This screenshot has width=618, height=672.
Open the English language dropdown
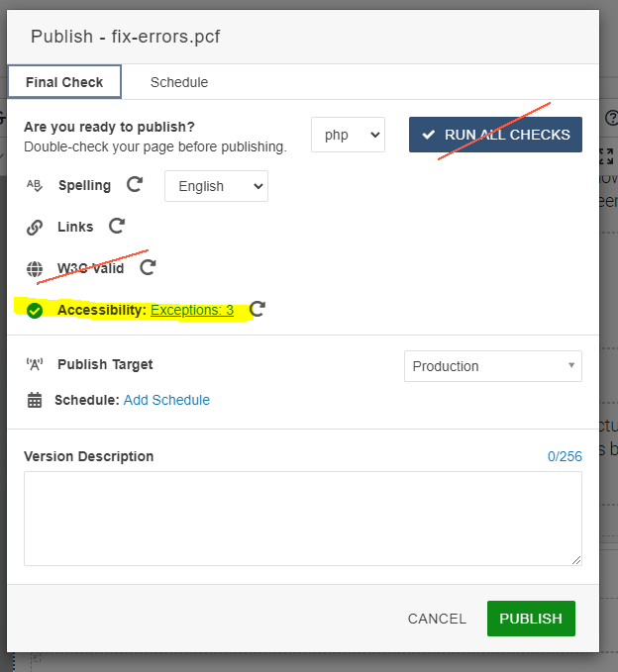(216, 186)
